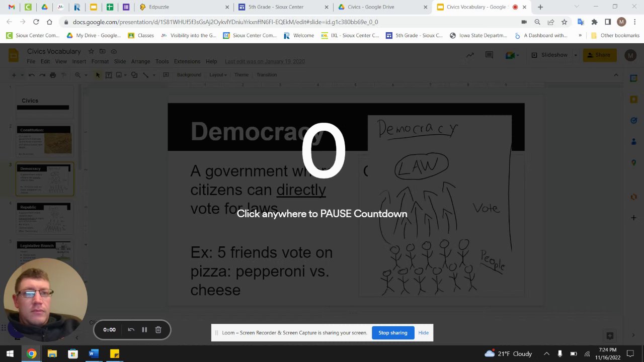Open the File menu
This screenshot has height=362, width=644.
(x=31, y=61)
